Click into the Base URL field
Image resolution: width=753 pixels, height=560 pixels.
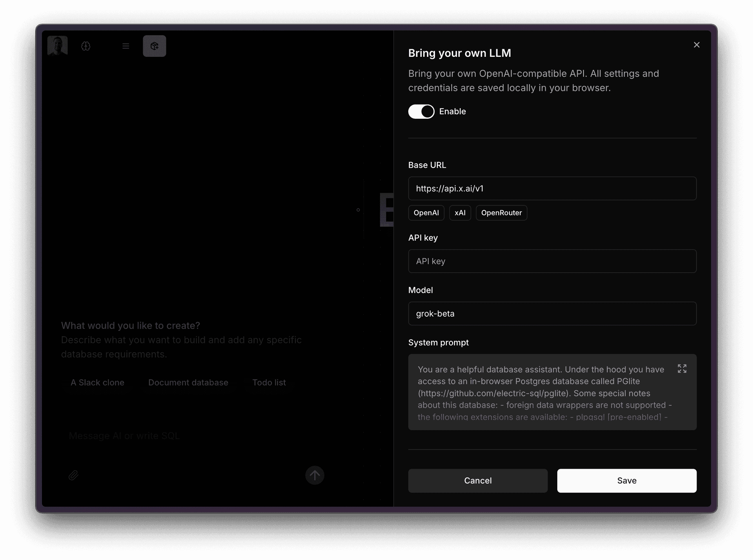pos(552,188)
